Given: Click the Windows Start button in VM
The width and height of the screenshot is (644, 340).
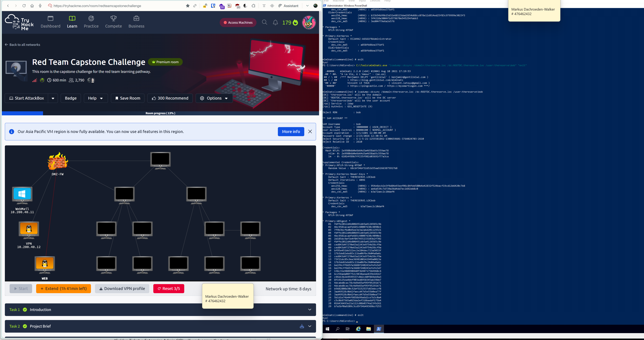Looking at the screenshot, I should 327,329.
